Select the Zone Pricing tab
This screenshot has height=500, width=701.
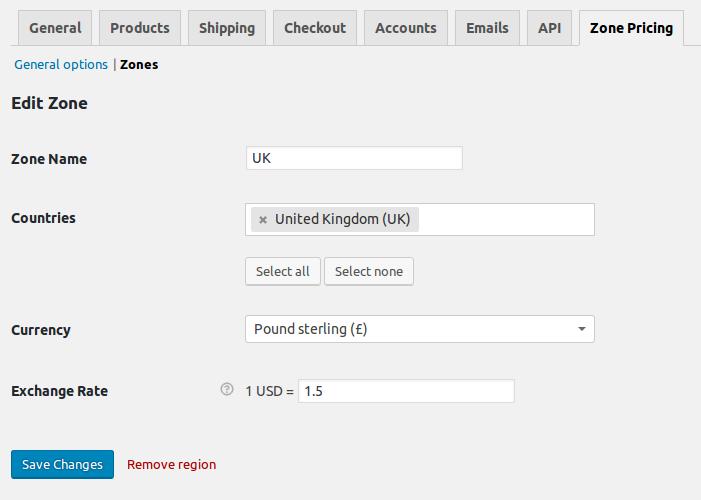(631, 28)
